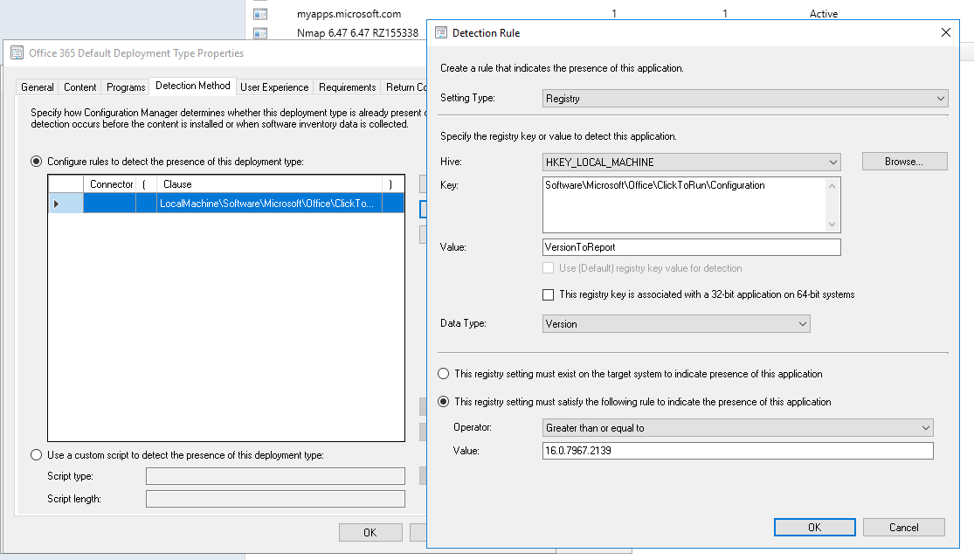
Task: Click the Office 365 Properties window icon
Action: click(x=17, y=52)
